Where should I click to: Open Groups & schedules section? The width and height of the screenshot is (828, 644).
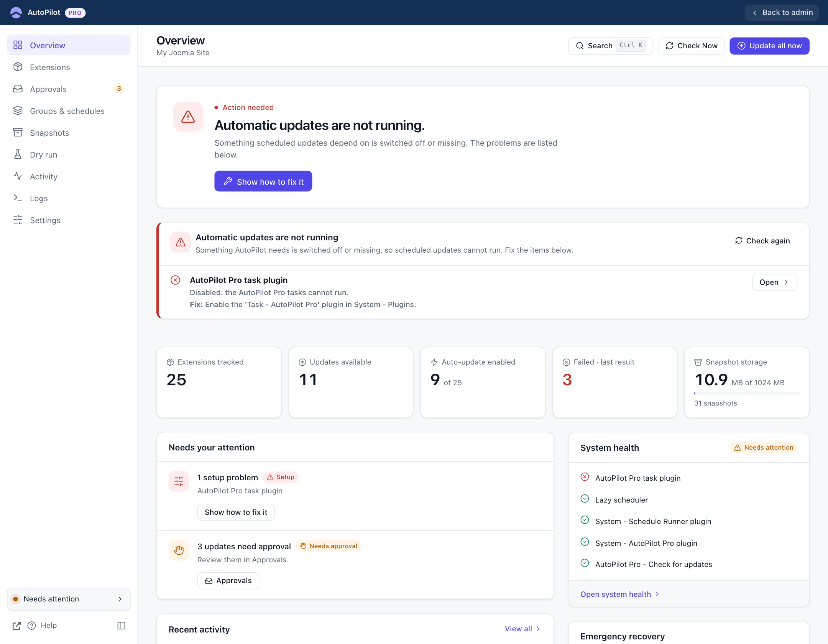[x=69, y=111]
